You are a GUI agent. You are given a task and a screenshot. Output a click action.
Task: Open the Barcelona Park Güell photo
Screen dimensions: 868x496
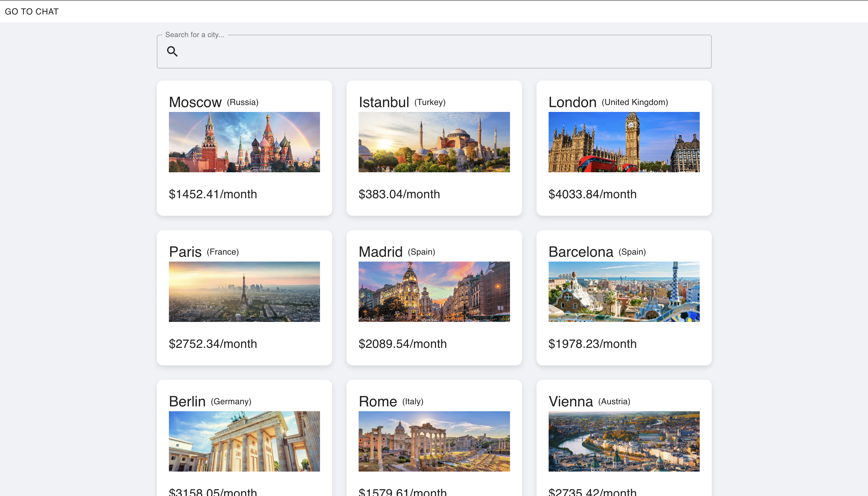coord(623,292)
